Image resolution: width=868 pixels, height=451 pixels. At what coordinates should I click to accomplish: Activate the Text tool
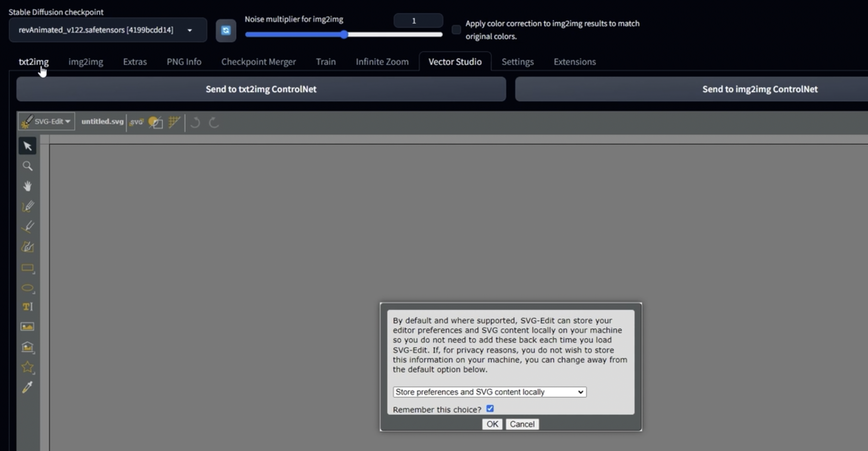27,307
